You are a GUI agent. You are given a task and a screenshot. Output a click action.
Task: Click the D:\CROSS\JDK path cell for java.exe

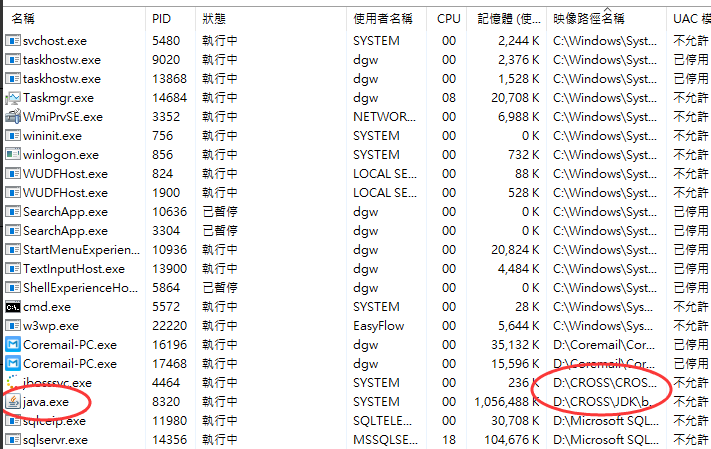coord(605,402)
